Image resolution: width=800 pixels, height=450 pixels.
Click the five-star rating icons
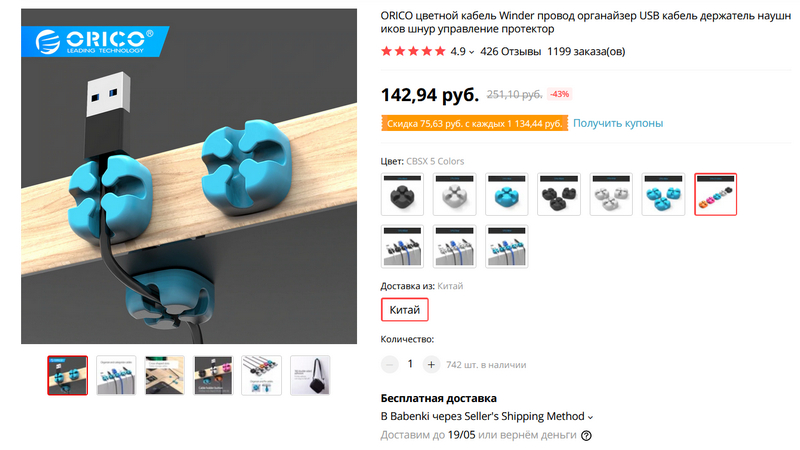[x=413, y=51]
